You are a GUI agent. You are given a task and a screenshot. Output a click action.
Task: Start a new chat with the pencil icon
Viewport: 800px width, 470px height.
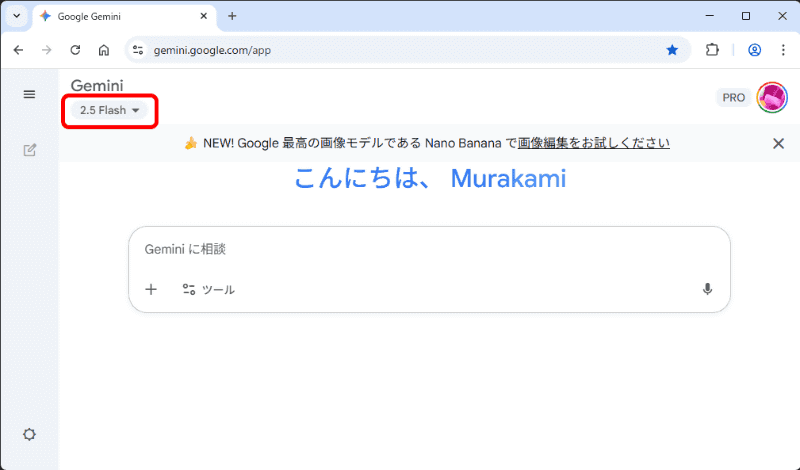[x=30, y=150]
